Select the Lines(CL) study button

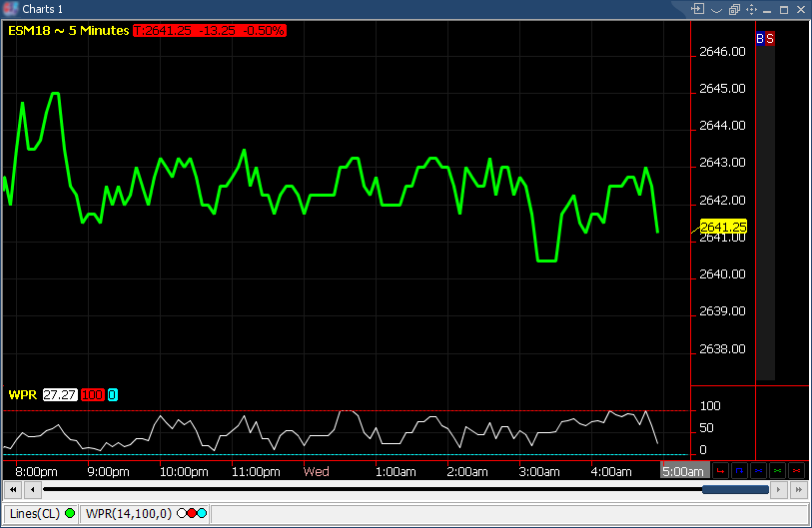coord(41,513)
